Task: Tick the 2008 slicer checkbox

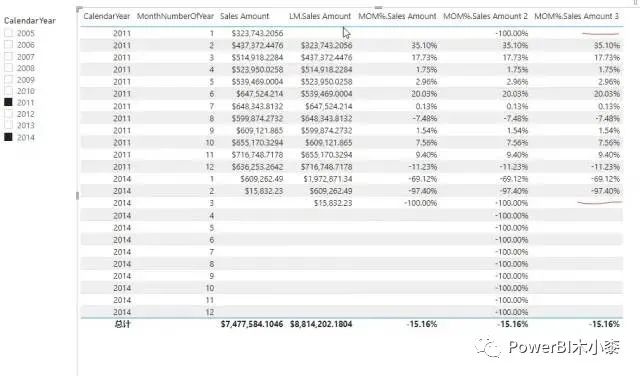Action: (x=9, y=68)
